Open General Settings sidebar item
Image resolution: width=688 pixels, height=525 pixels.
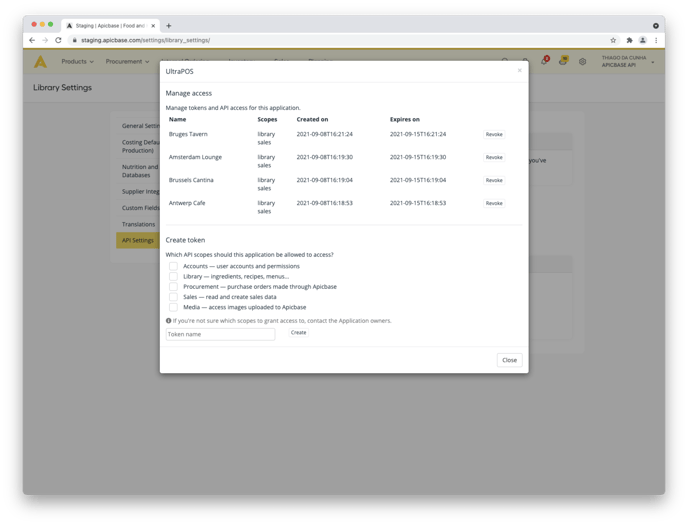140,125
